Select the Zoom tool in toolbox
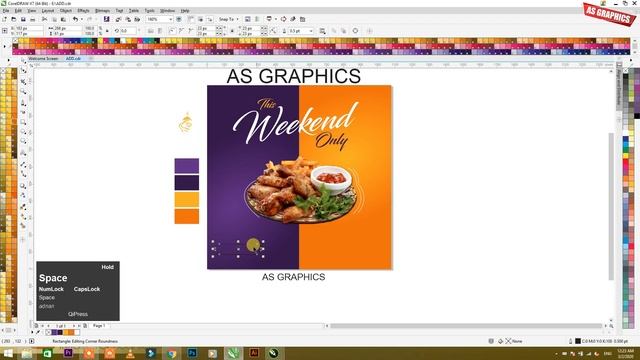The width and height of the screenshot is (640, 360). 23,91
